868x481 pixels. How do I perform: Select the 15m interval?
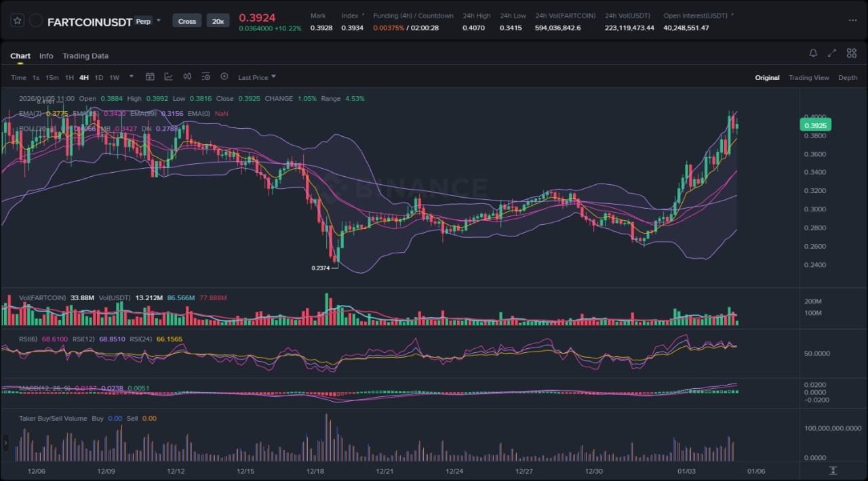tap(52, 77)
